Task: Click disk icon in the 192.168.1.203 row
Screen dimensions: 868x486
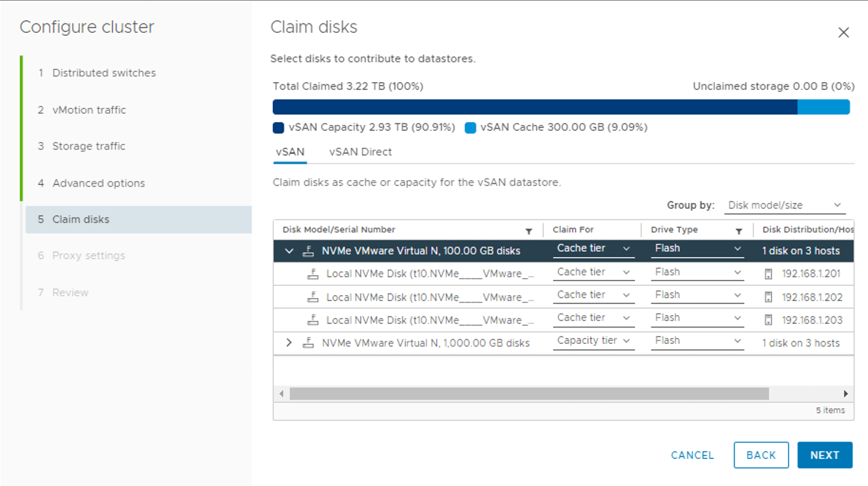Action: pyautogui.click(x=313, y=319)
